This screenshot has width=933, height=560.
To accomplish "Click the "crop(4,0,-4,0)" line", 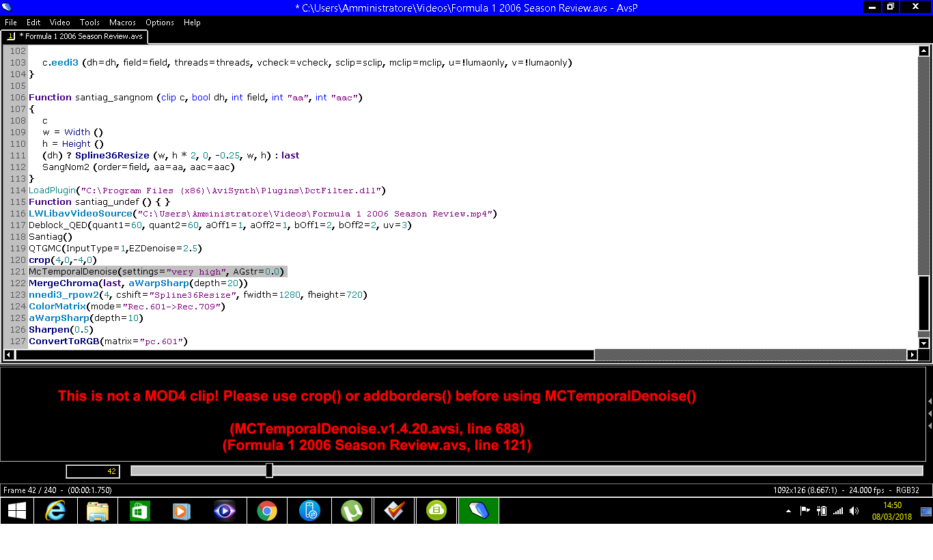I will pyautogui.click(x=63, y=260).
